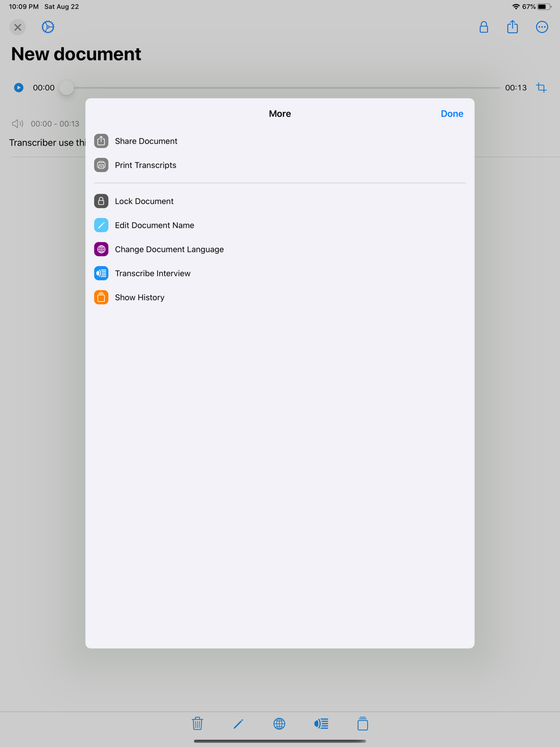Tap the transcribe icon in bottom bar
Image resolution: width=560 pixels, height=747 pixels.
(x=321, y=723)
